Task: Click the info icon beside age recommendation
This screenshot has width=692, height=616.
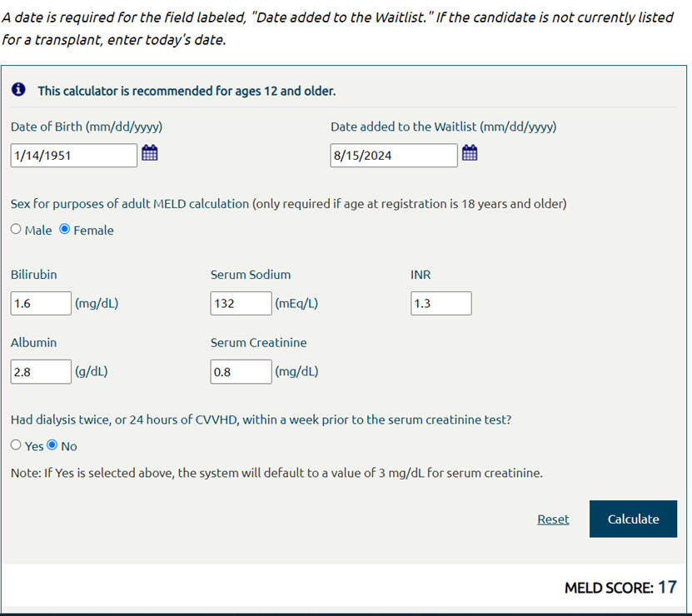Action: [18, 90]
